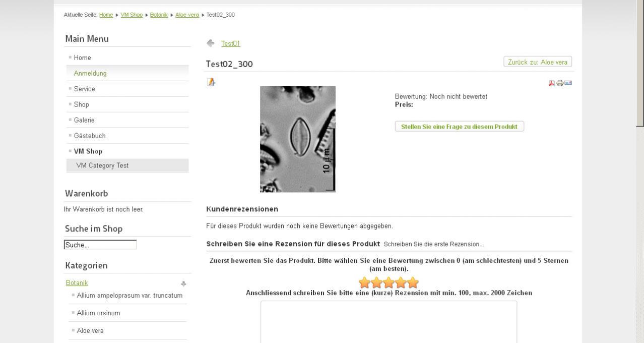
Task: Click the email product icon
Action: [x=568, y=83]
